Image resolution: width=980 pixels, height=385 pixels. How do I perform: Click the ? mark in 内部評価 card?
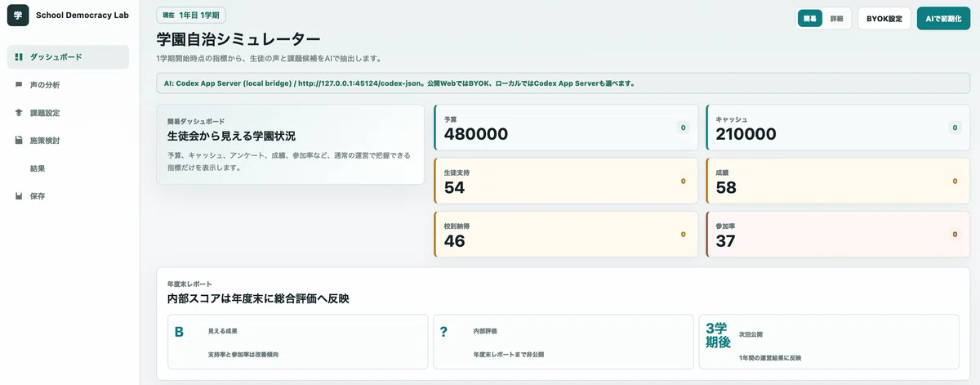[443, 332]
